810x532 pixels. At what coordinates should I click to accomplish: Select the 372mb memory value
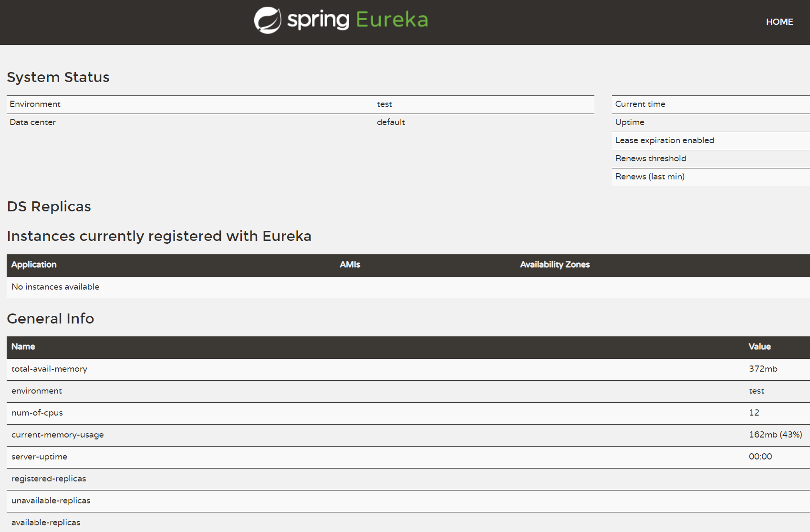763,369
